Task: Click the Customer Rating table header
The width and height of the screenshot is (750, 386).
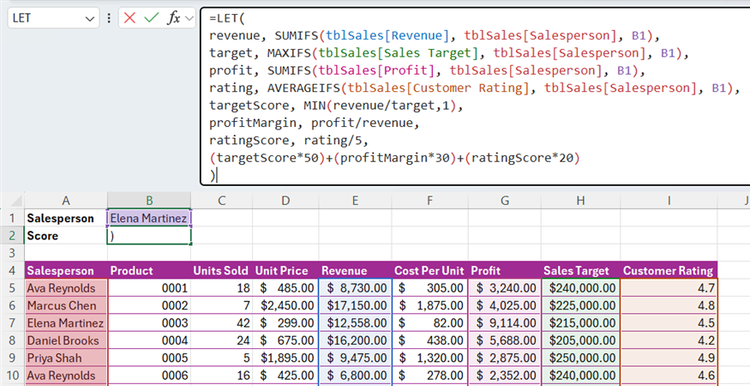Action: point(668,271)
